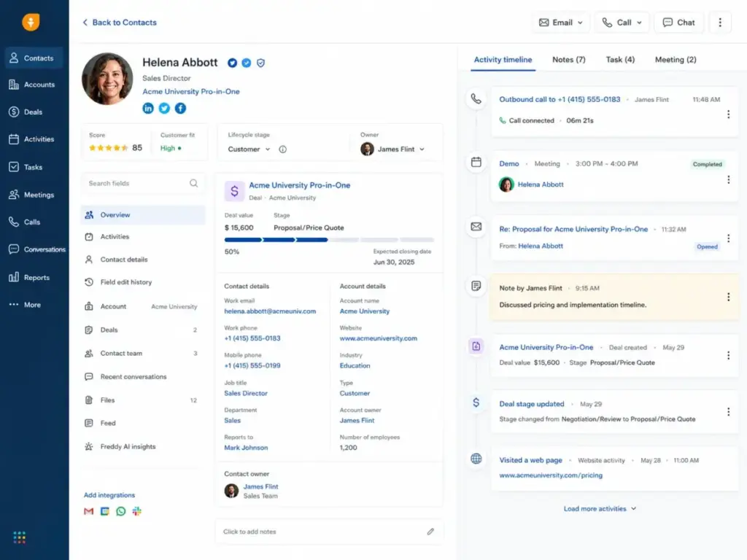The image size is (747, 560).
Task: Open options for the Demo meeting entry
Action: point(728,179)
